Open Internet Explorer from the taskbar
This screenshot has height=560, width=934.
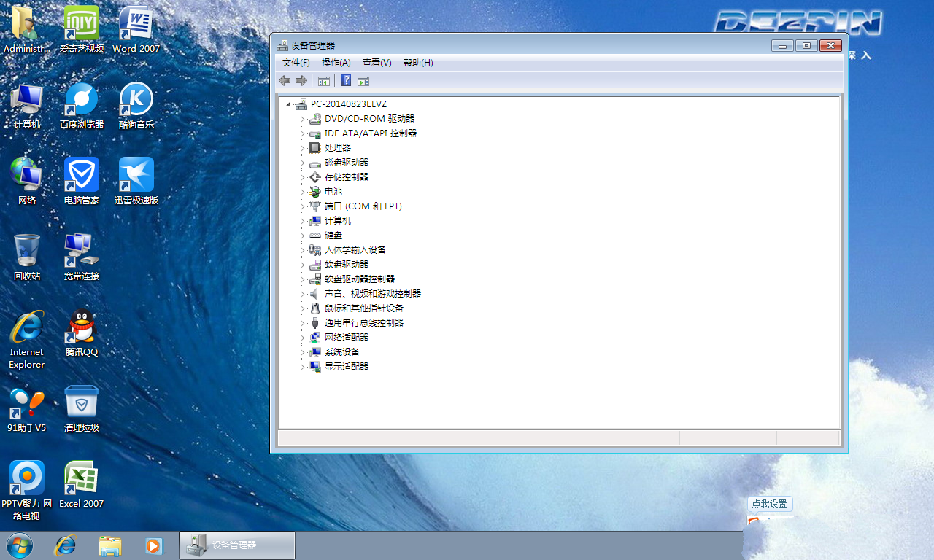[66, 545]
